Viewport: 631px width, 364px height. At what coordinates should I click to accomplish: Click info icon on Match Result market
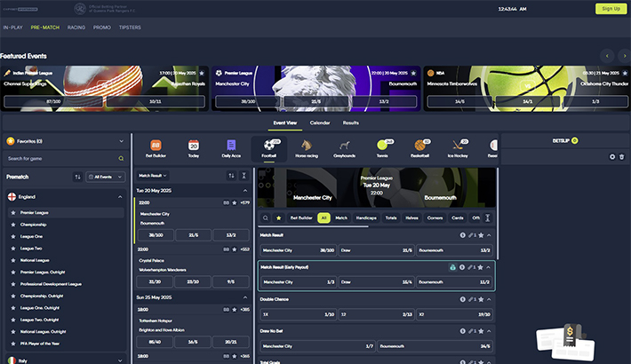pos(463,235)
